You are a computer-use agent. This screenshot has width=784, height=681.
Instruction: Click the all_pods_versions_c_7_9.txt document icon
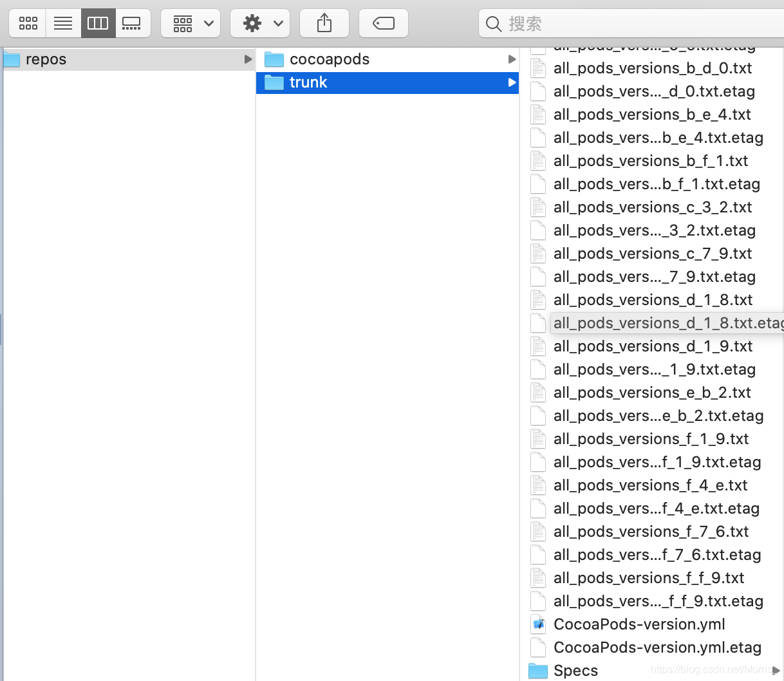click(x=538, y=254)
